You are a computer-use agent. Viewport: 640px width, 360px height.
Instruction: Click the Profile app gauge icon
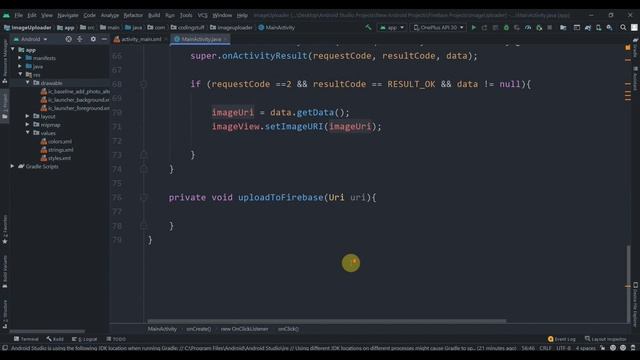[x=528, y=27]
